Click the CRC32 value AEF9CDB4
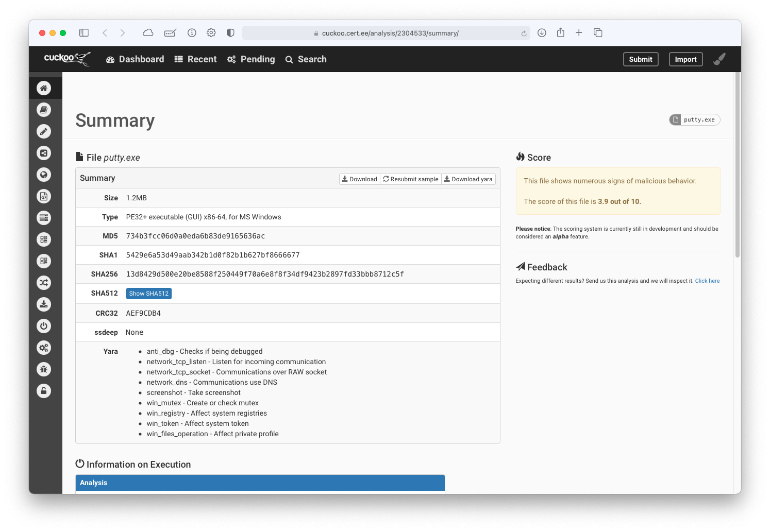Image resolution: width=770 pixels, height=532 pixels. tap(143, 313)
